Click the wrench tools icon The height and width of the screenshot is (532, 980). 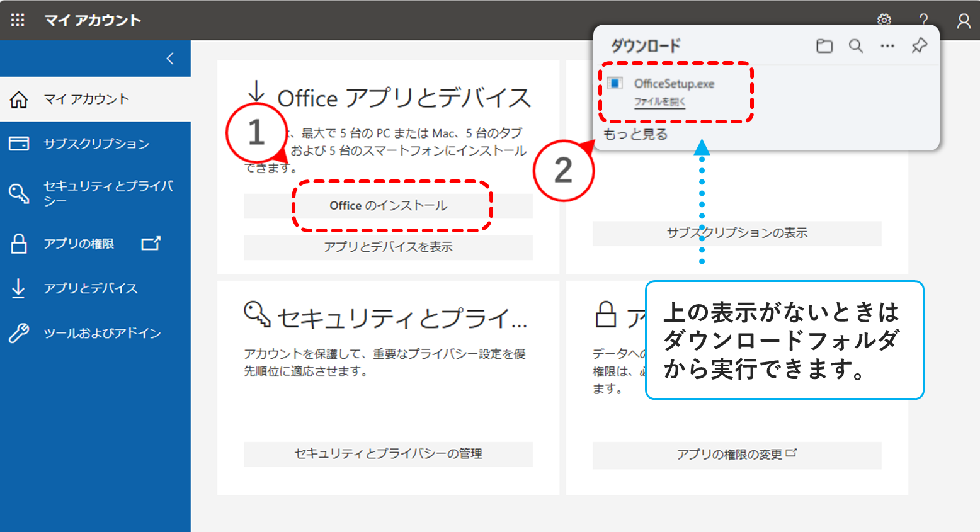click(x=19, y=333)
